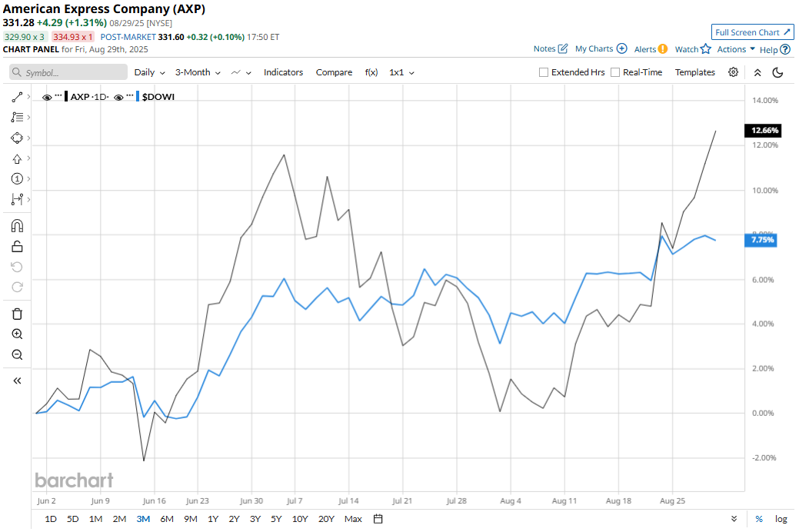This screenshot has height=532, width=799.
Task: Click the $DOWI blue color swatch
Action: pyautogui.click(x=138, y=97)
